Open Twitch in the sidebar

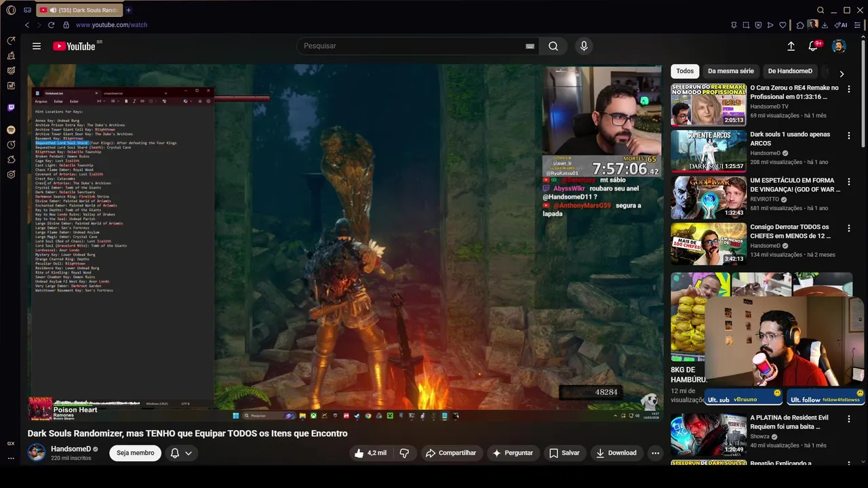tap(11, 107)
